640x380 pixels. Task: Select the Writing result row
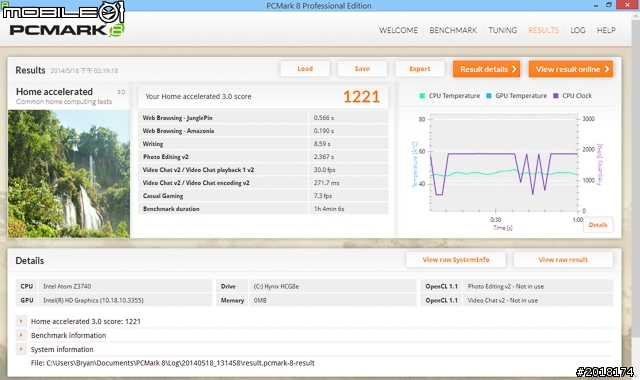tap(263, 144)
